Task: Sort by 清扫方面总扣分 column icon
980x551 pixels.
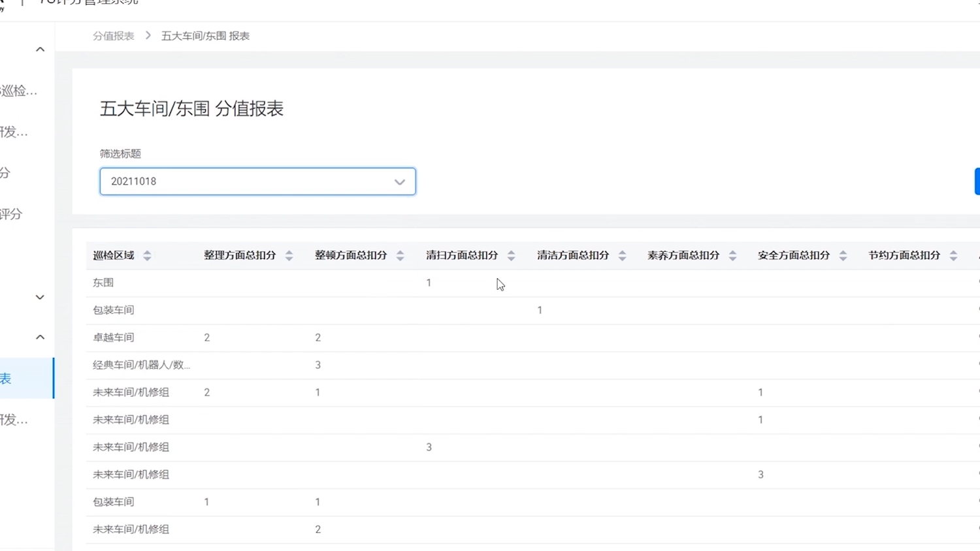Action: pyautogui.click(x=511, y=255)
